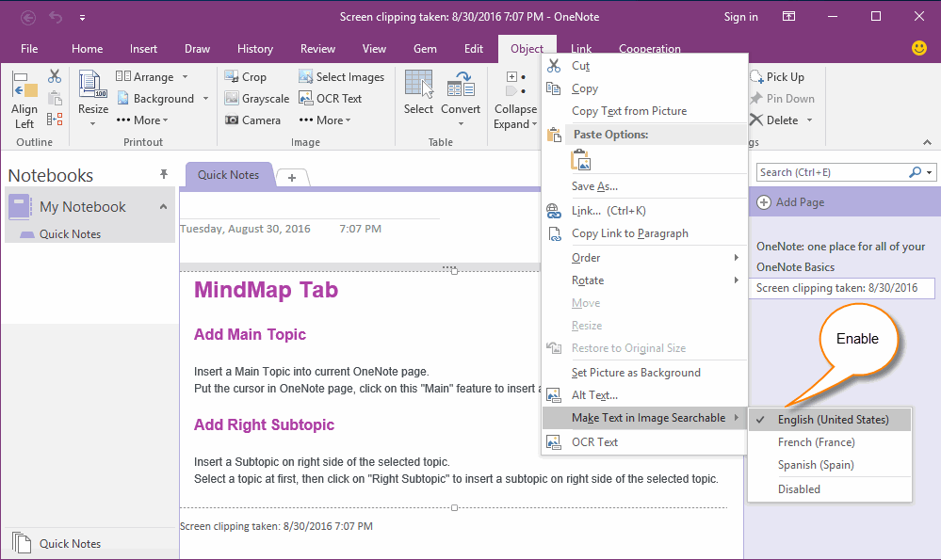Screen dimensions: 941x560
Task: Click the Delete tool in ribbon
Action: (x=774, y=120)
